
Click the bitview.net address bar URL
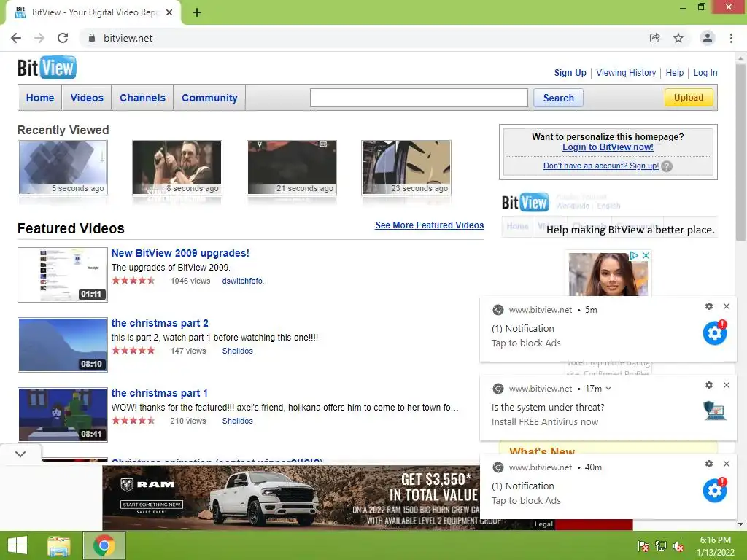[x=128, y=38]
